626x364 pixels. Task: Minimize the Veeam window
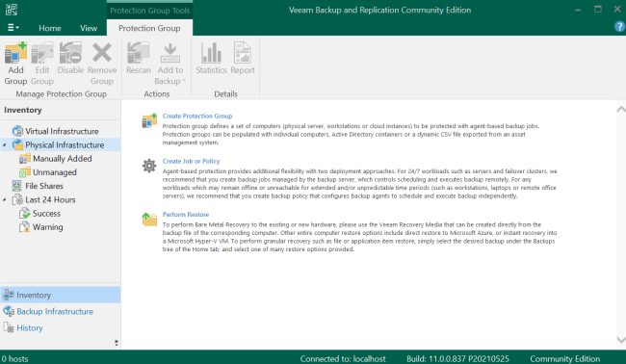click(x=578, y=10)
